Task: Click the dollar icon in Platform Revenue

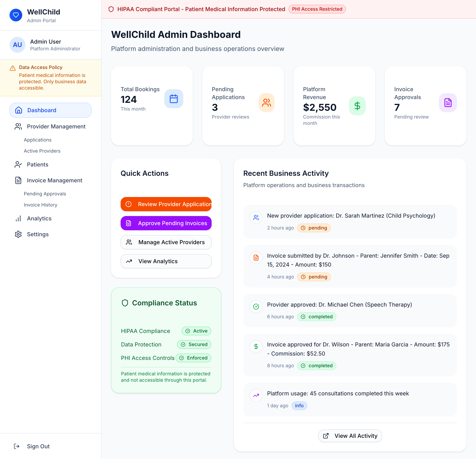Action: click(x=357, y=106)
